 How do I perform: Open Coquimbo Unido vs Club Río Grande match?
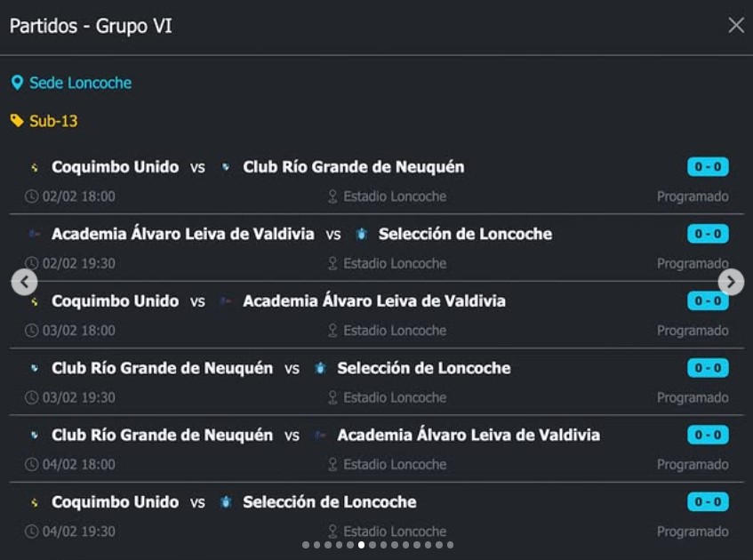click(258, 167)
